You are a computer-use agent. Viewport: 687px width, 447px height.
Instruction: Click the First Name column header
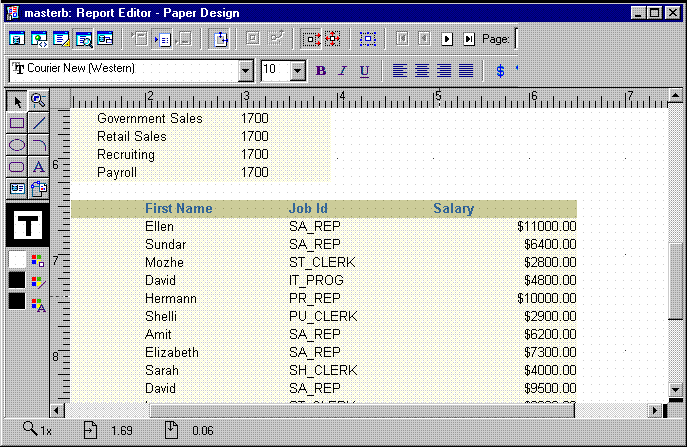click(179, 208)
